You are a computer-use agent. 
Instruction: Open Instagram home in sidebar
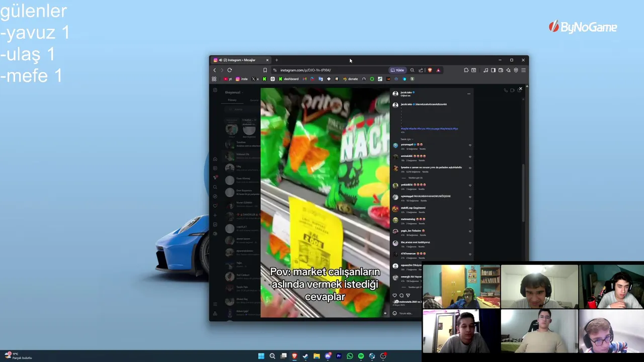[x=215, y=159]
